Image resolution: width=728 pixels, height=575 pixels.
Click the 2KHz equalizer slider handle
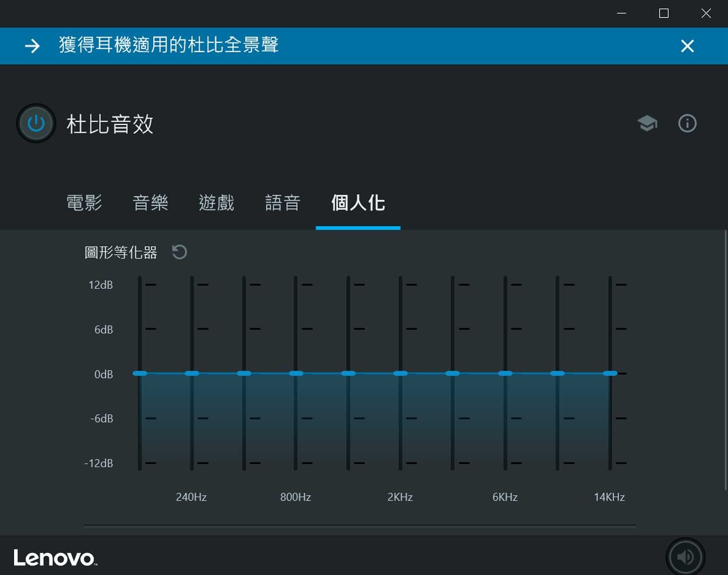coord(400,373)
